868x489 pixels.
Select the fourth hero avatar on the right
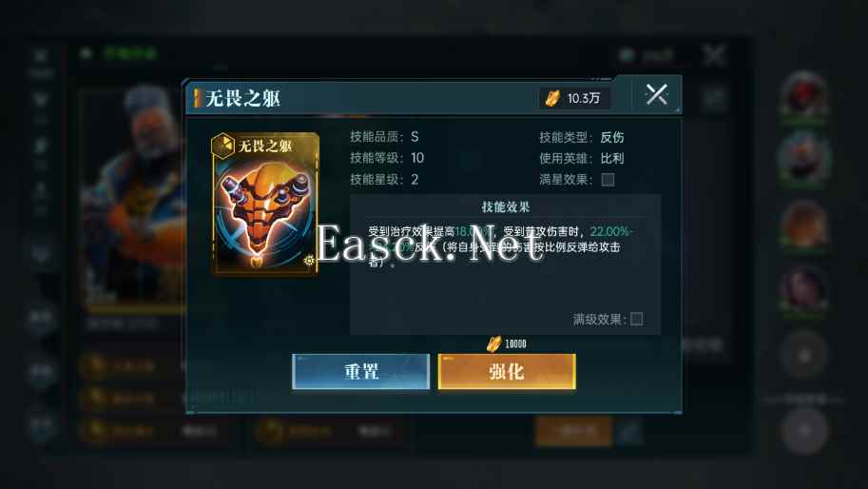coord(803,289)
